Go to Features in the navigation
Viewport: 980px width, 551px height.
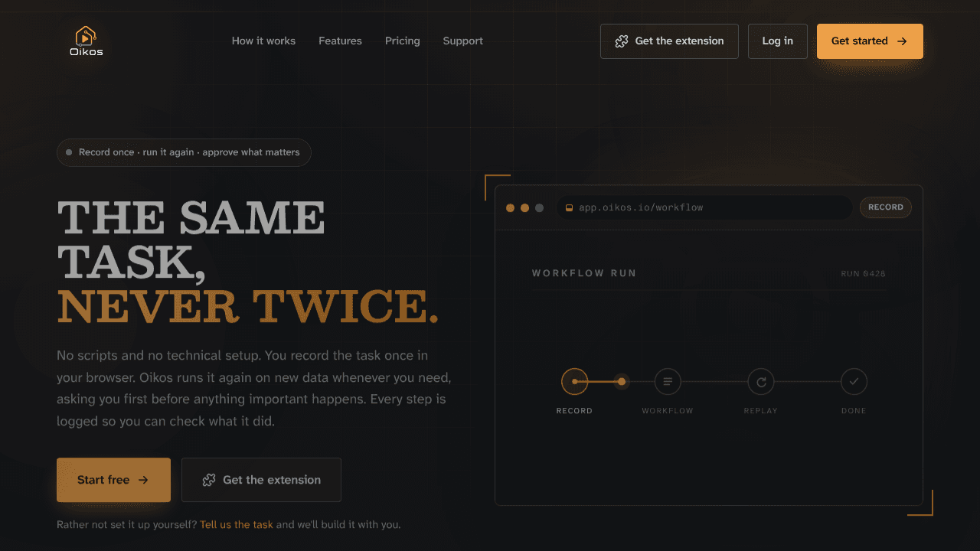[340, 41]
